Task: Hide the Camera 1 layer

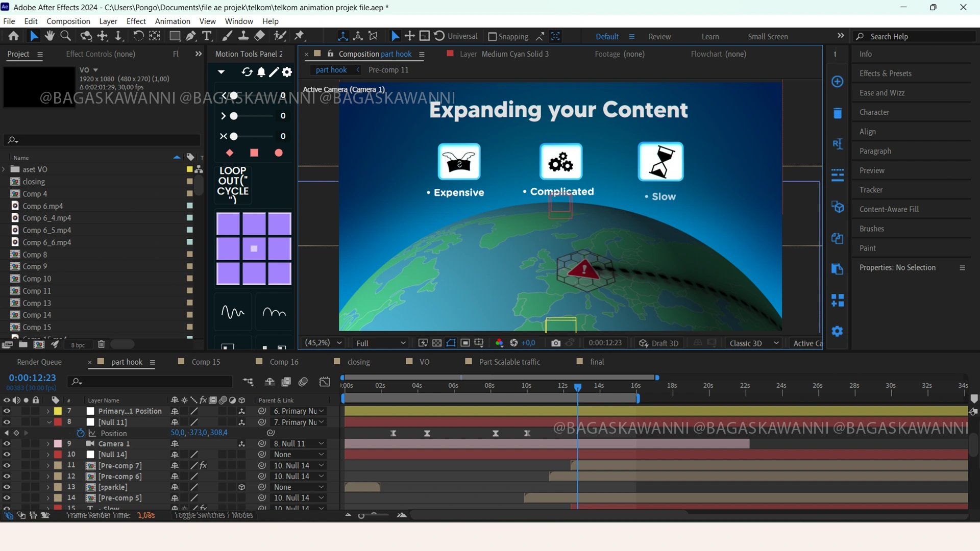Action: pyautogui.click(x=7, y=444)
